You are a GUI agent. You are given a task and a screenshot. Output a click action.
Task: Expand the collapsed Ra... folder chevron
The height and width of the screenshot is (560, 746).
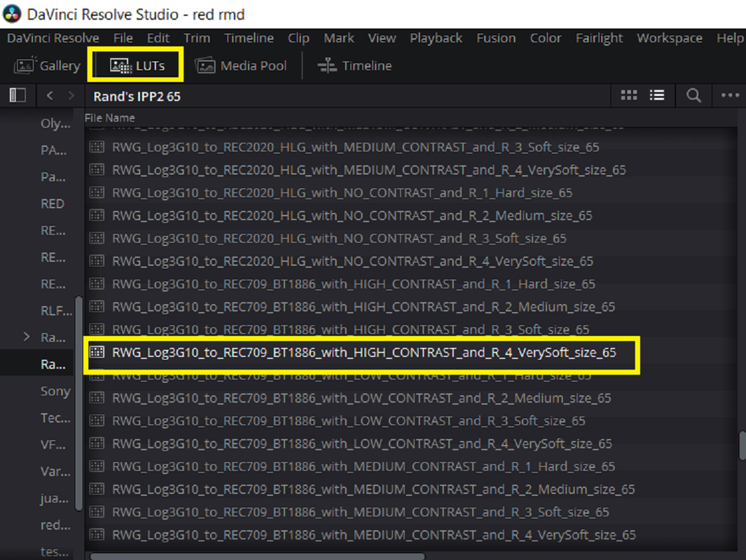[27, 337]
